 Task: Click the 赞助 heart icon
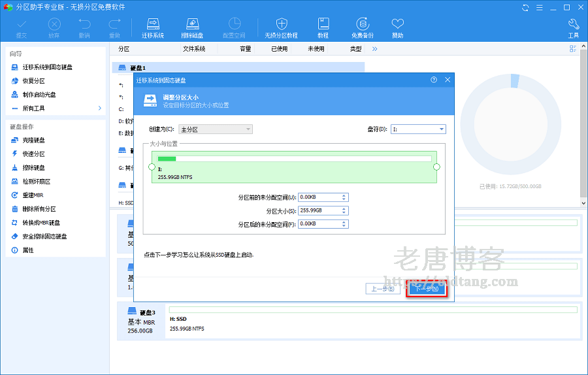[x=397, y=27]
